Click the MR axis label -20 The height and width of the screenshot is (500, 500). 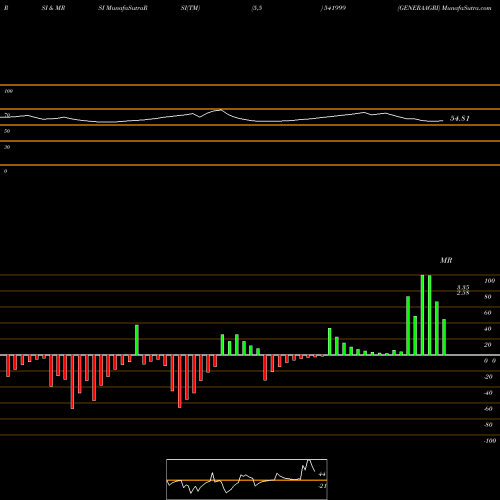tap(488, 377)
